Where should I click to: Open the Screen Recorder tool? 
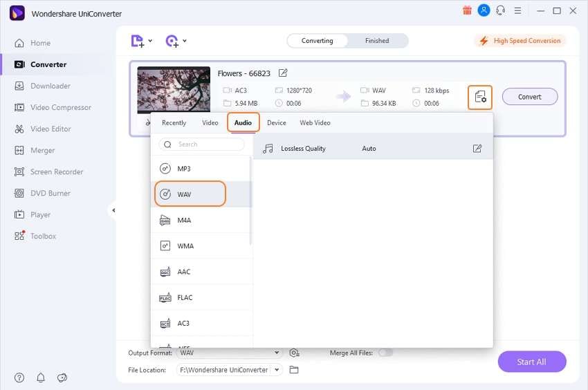point(48,171)
